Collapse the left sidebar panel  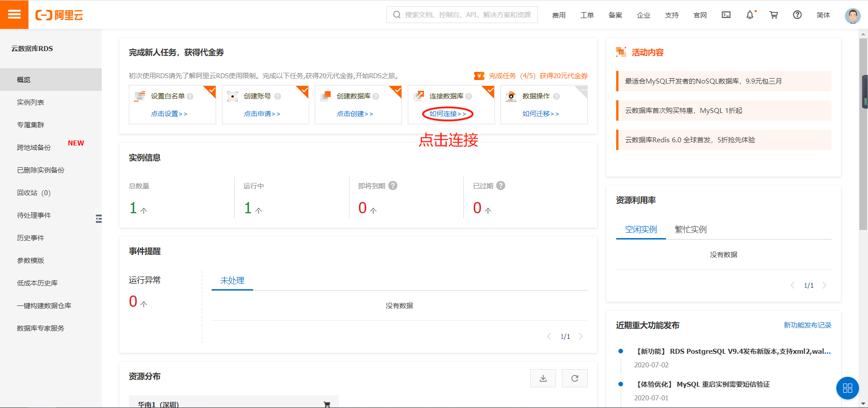99,219
